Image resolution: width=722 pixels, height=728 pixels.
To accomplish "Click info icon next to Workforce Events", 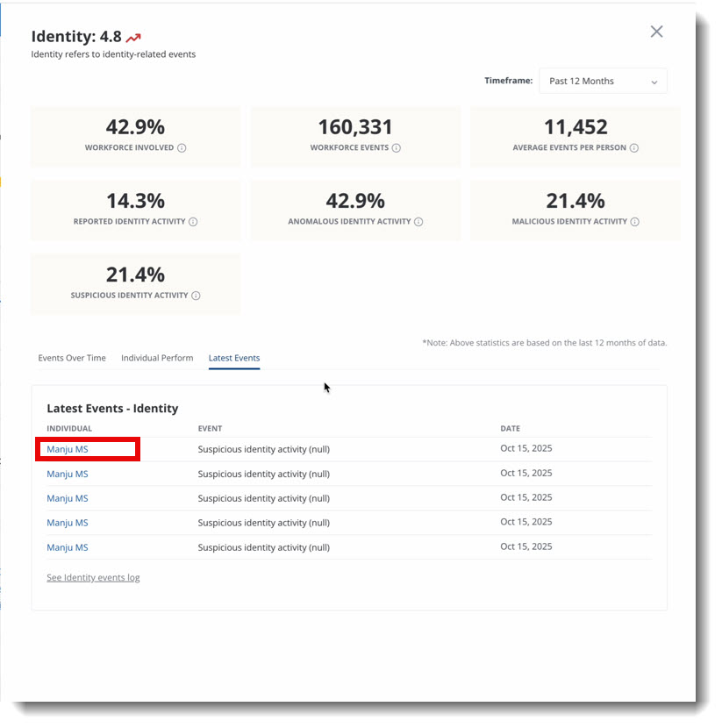I will tap(397, 148).
